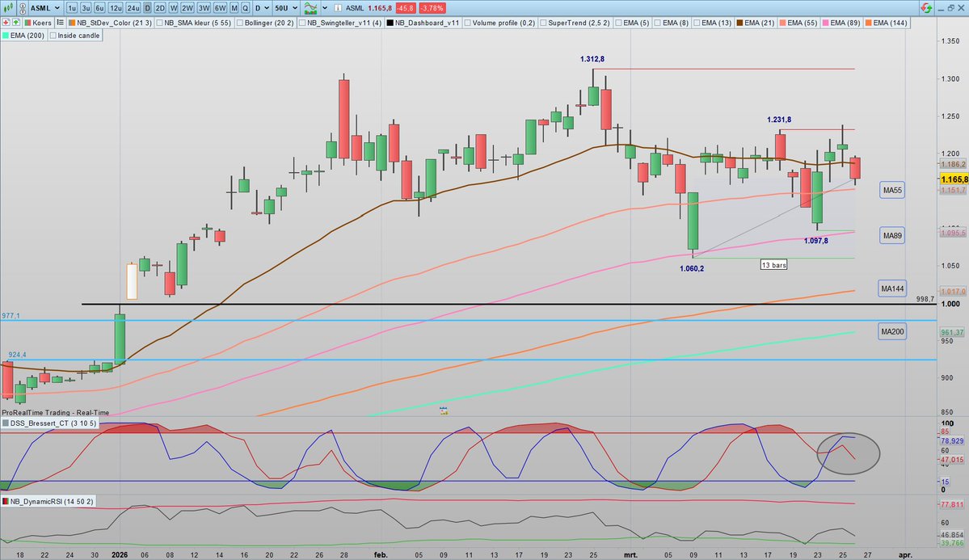Click the 1.060,2 low price label
This screenshot has height=560, width=969.
tap(692, 269)
